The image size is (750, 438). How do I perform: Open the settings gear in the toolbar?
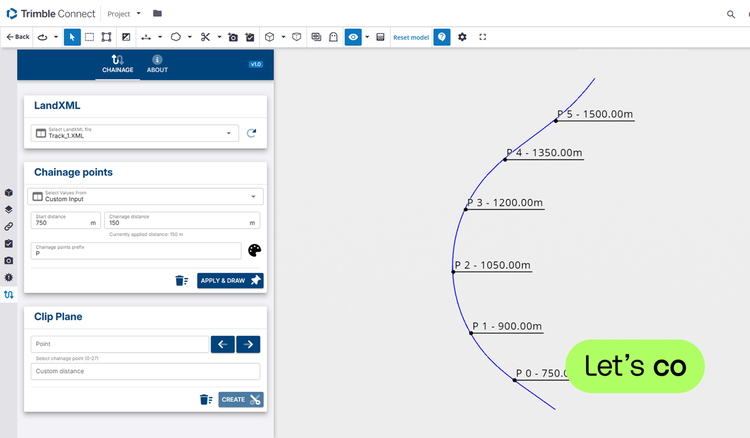(462, 37)
